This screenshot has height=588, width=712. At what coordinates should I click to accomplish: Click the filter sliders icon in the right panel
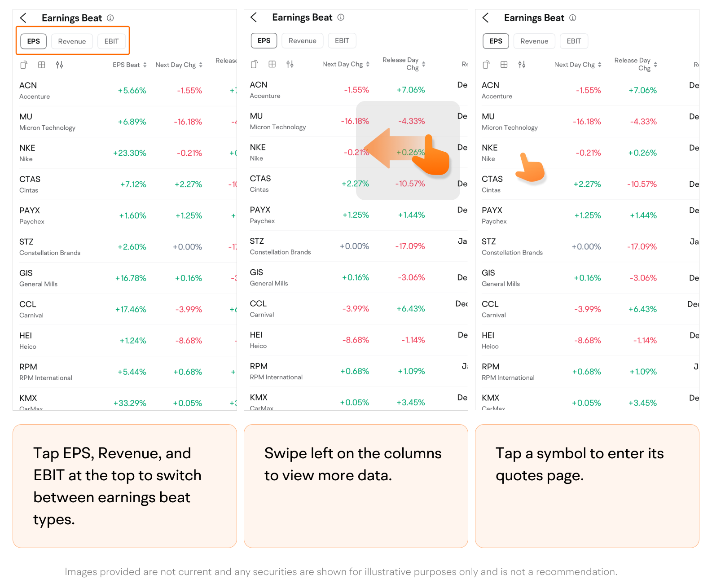tap(522, 65)
